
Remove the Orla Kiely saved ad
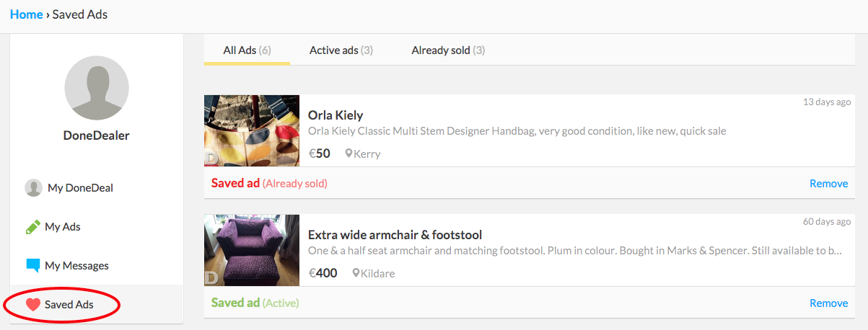pos(828,184)
